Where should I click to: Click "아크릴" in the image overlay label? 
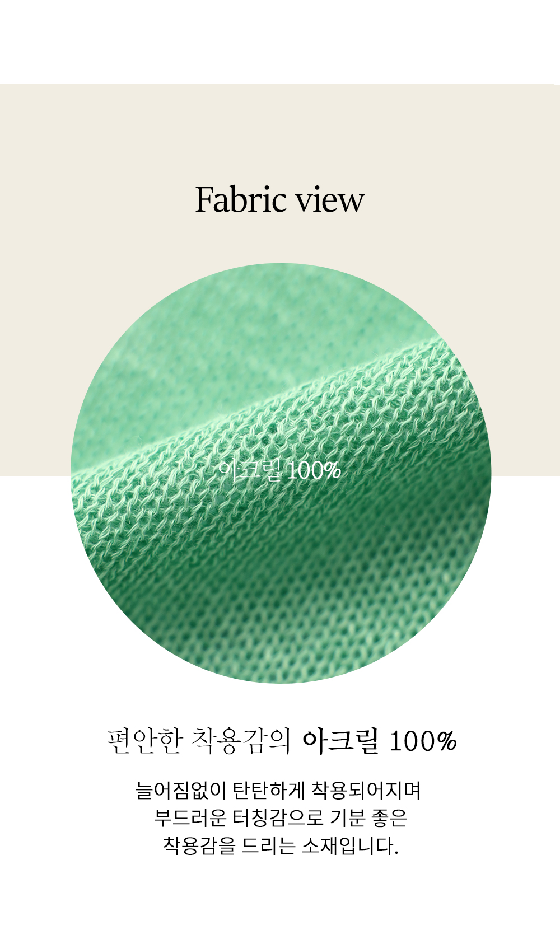pyautogui.click(x=250, y=471)
